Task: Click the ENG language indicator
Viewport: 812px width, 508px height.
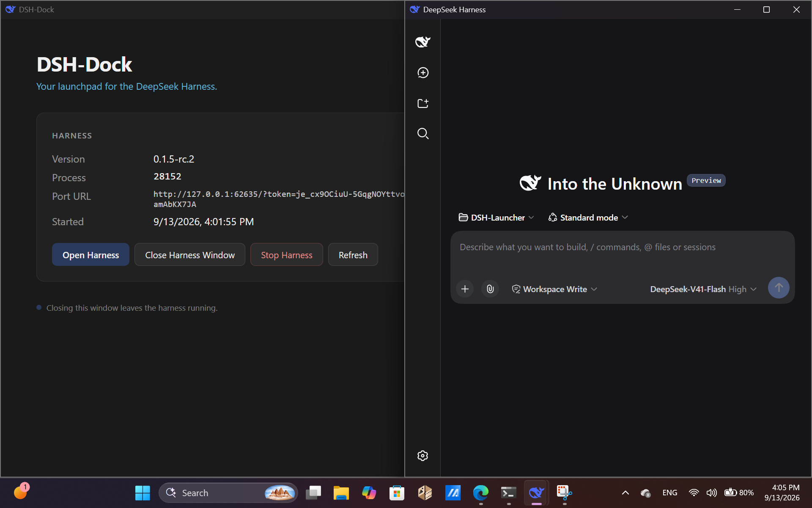Action: pyautogui.click(x=669, y=493)
